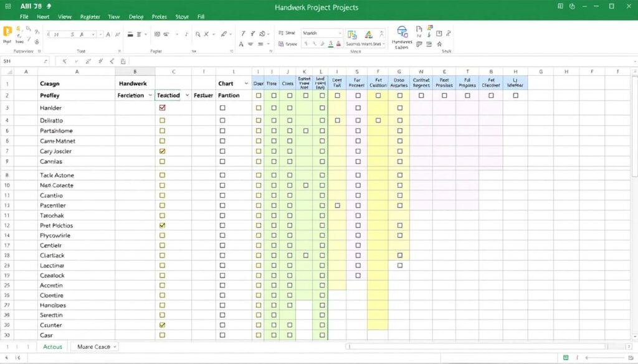Open the Heart ribbon tab
The width and height of the screenshot is (638, 364).
click(43, 17)
